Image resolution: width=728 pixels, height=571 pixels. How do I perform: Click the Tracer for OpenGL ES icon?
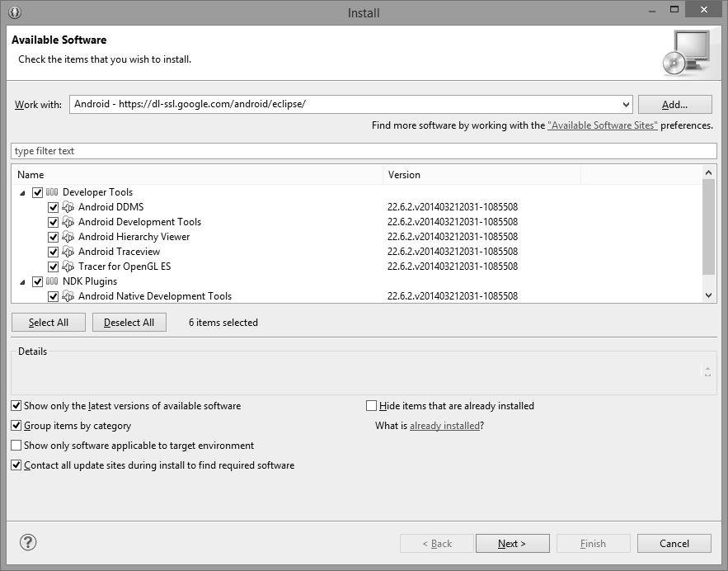(x=68, y=267)
